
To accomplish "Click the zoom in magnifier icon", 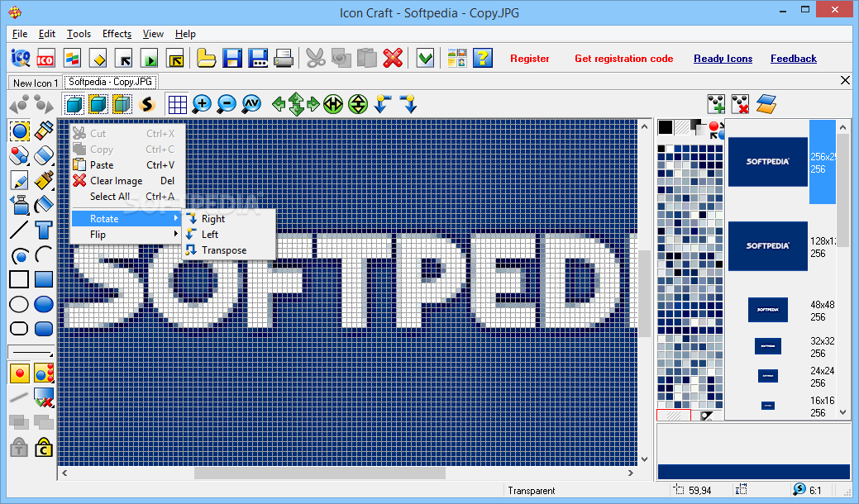I will point(202,104).
